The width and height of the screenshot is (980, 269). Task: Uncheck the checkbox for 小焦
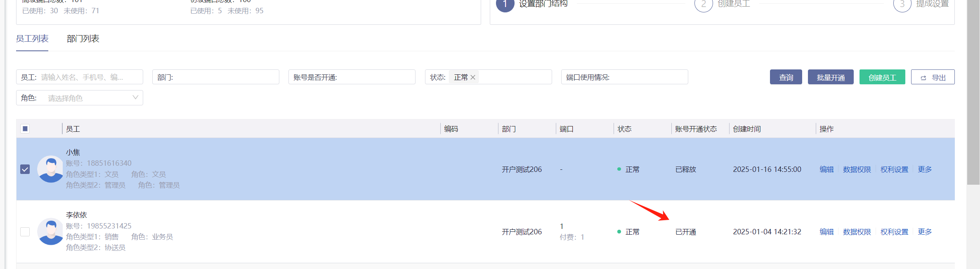(25, 169)
